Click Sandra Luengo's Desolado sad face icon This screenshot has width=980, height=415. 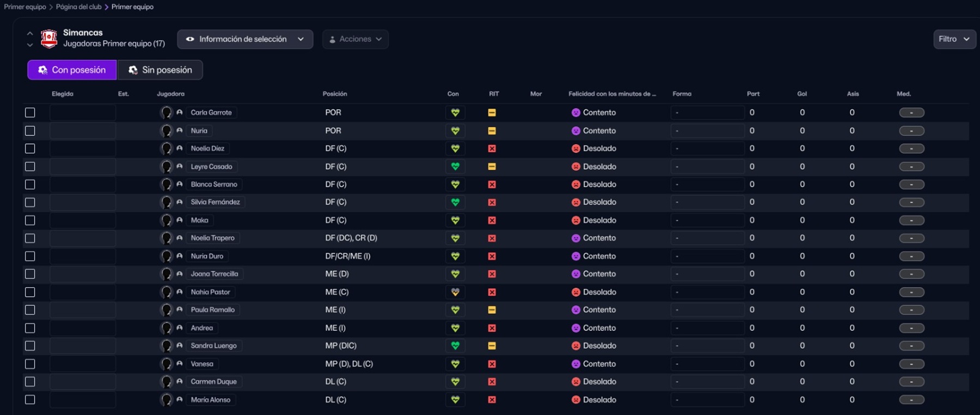coord(575,346)
